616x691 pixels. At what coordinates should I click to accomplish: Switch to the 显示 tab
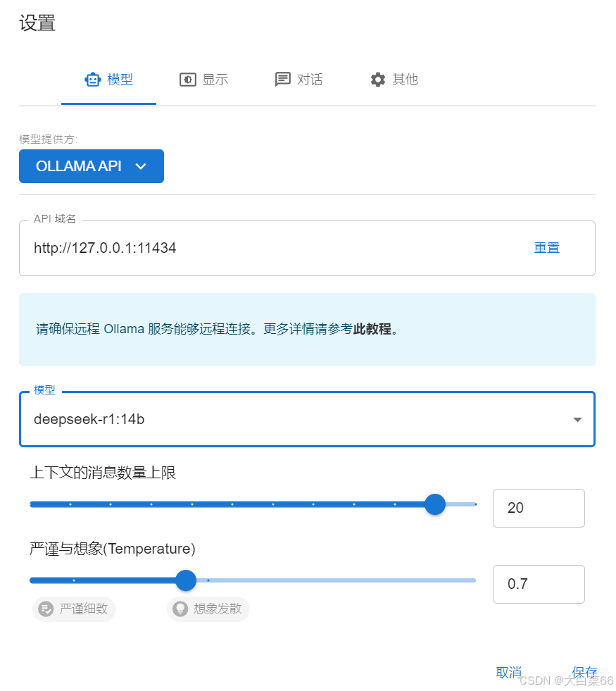point(204,80)
